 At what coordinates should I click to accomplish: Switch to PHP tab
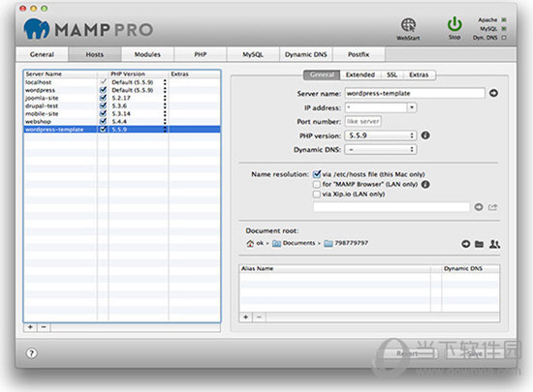point(201,54)
